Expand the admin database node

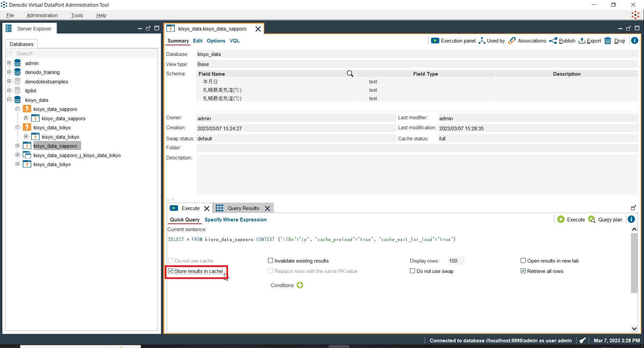pos(9,63)
